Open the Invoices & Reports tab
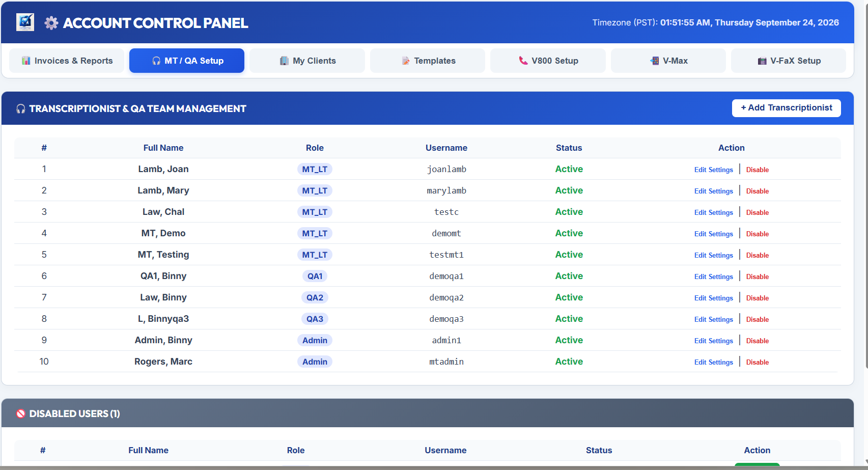868x470 pixels. [67, 61]
